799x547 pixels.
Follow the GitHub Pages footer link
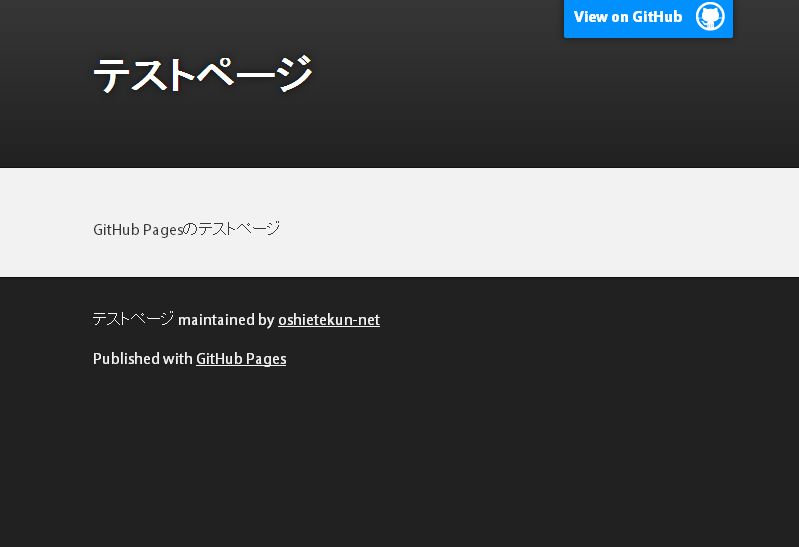pos(241,359)
